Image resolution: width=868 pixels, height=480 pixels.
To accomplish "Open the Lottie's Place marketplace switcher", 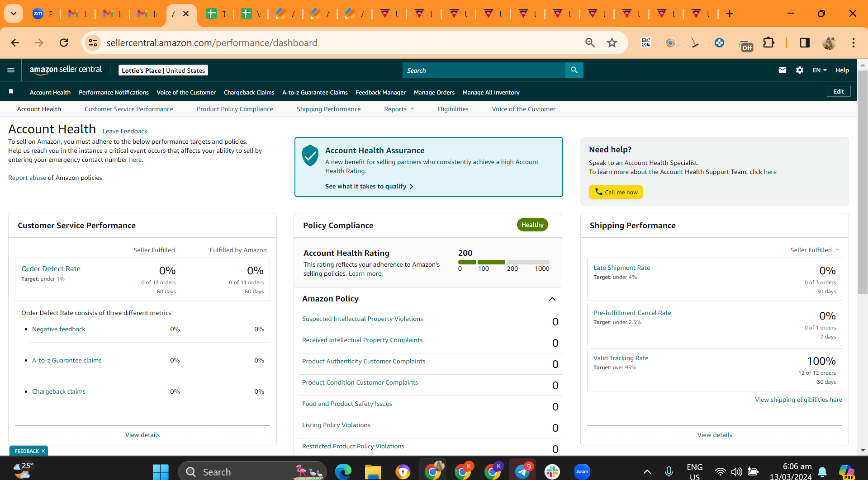I will pyautogui.click(x=163, y=70).
